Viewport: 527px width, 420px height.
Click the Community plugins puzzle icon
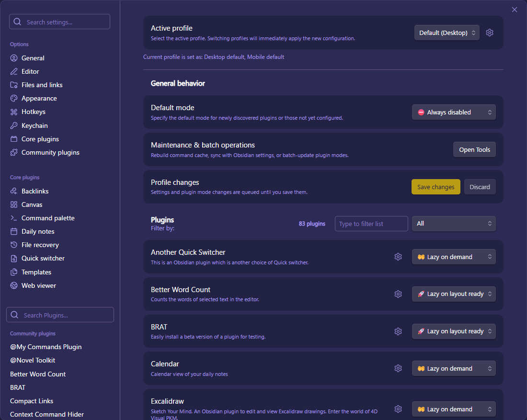click(14, 153)
